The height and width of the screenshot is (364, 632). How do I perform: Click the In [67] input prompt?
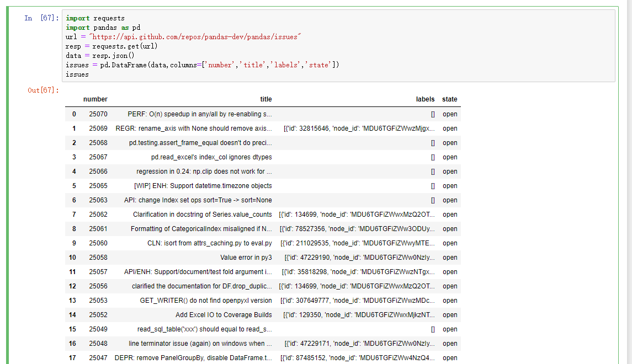pos(40,18)
